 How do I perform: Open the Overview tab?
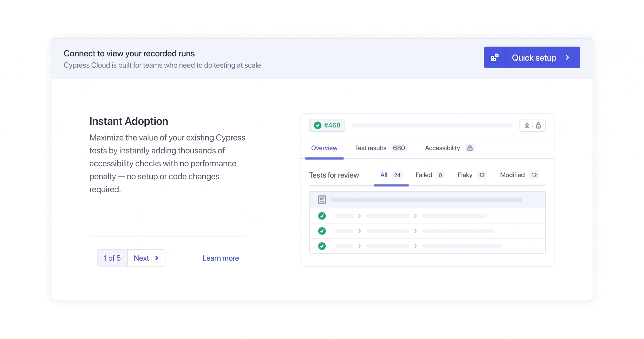pyautogui.click(x=324, y=148)
